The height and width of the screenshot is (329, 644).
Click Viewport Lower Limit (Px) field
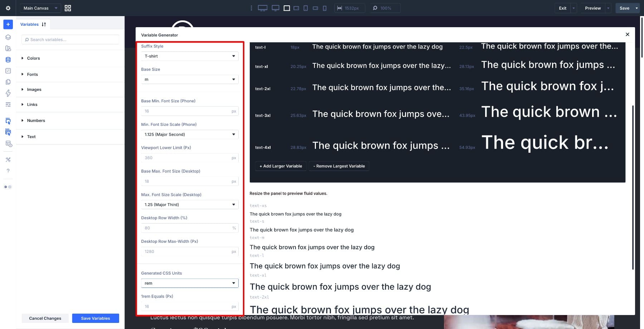190,158
